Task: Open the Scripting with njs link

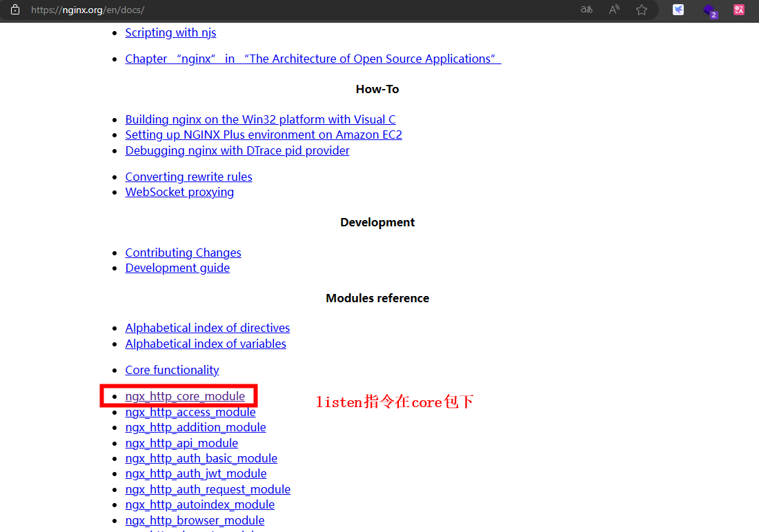Action: click(170, 32)
